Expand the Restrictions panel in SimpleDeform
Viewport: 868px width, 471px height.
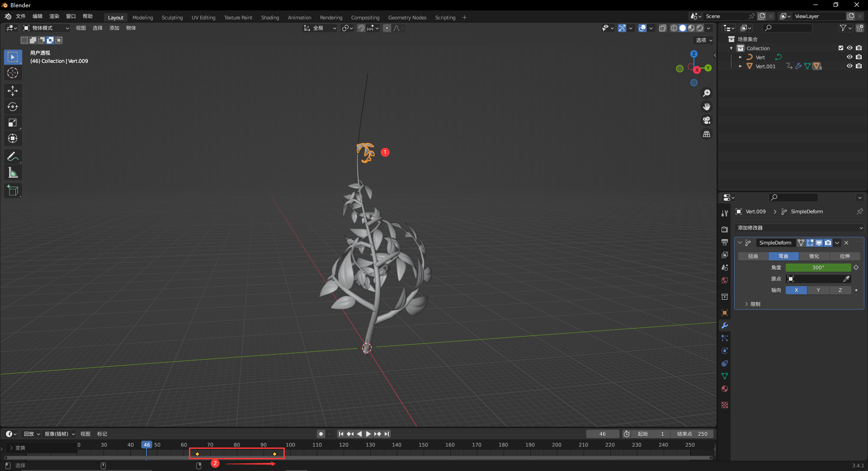[746, 304]
